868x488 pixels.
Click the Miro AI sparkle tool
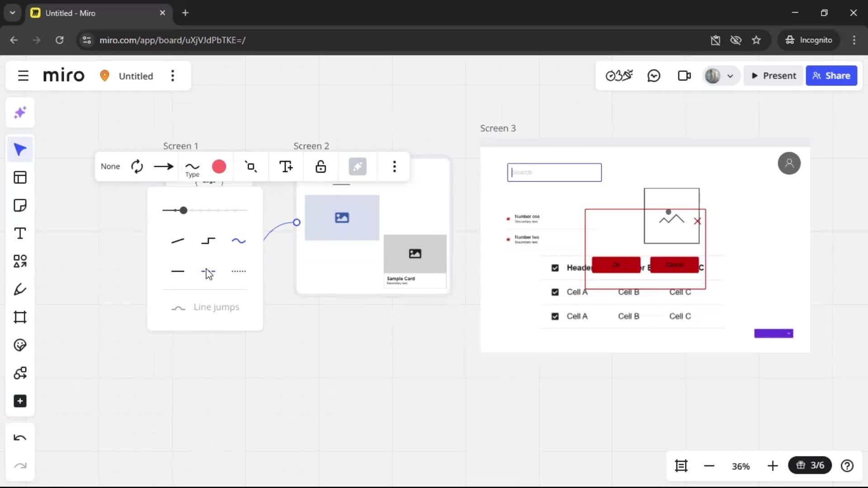tap(20, 113)
